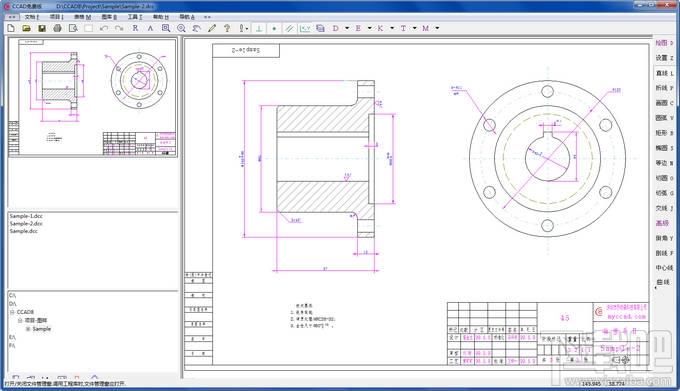Open the 帮助 H menu
The width and height of the screenshot is (680, 391).
coord(161,17)
